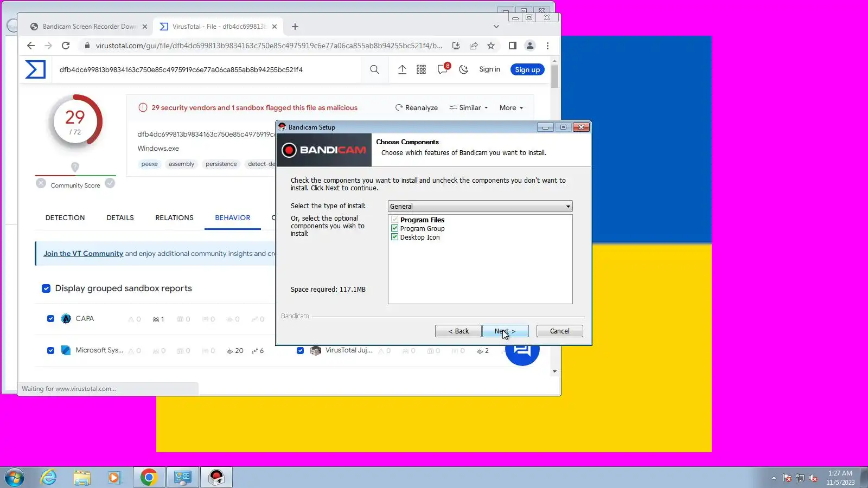This screenshot has height=488, width=868.
Task: Click the Chrome address bar URL
Action: click(x=269, y=46)
